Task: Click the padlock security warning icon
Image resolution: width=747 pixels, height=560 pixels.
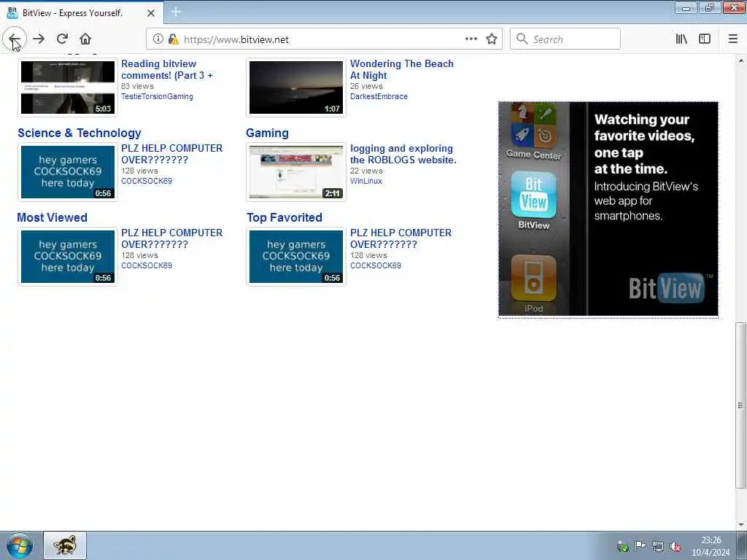Action: point(173,39)
